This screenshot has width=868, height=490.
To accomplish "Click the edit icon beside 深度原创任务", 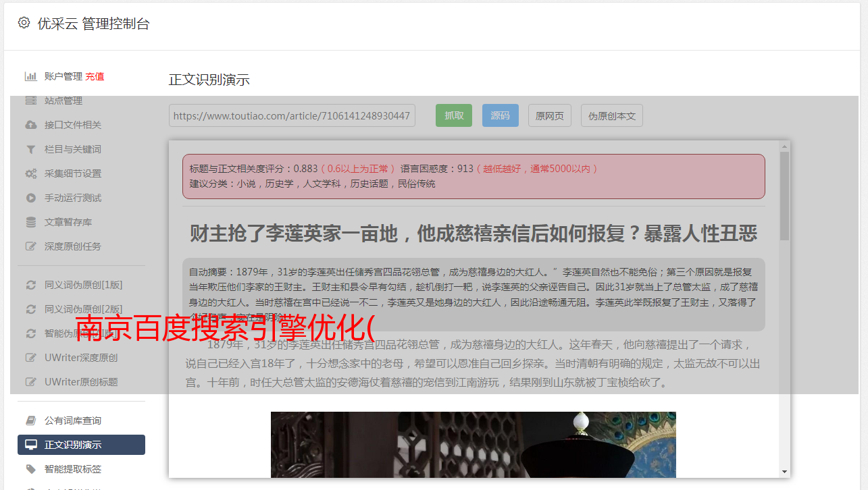I will (30, 246).
